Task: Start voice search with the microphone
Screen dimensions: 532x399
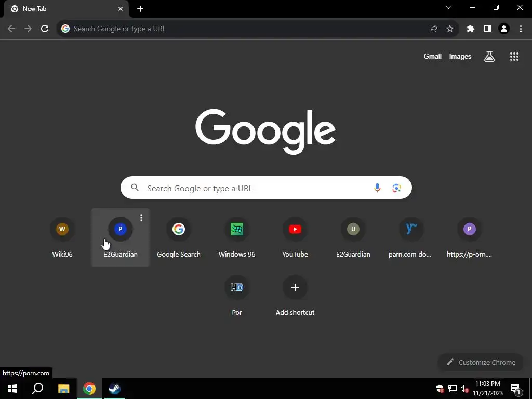Action: pyautogui.click(x=377, y=188)
